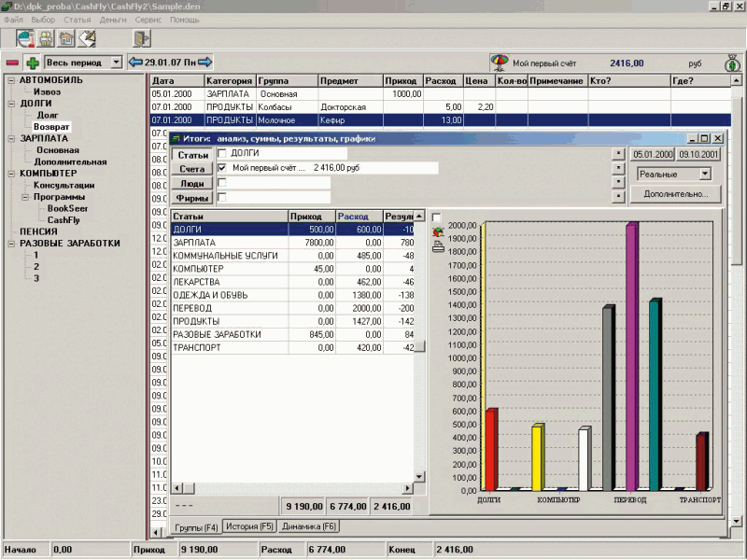This screenshot has width=747, height=560.
Task: Click the small button at the Фирмы row end
Action: click(x=618, y=196)
